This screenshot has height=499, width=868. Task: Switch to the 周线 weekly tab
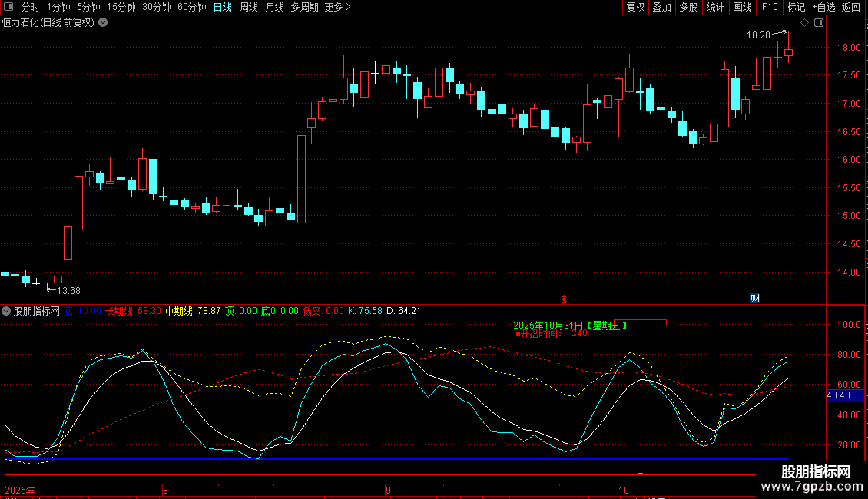click(249, 7)
